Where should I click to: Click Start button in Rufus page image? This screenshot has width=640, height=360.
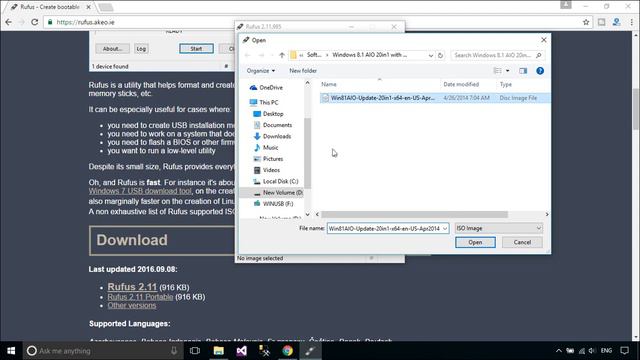pos(196,49)
